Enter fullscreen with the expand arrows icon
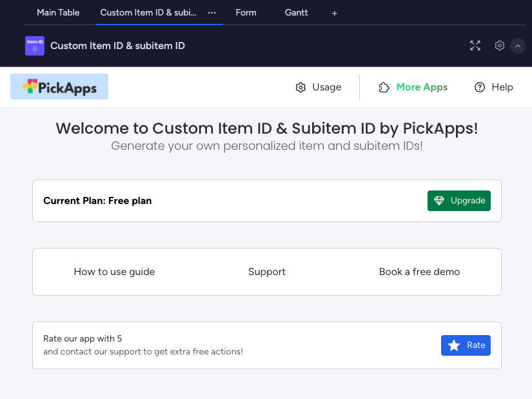 (x=475, y=45)
